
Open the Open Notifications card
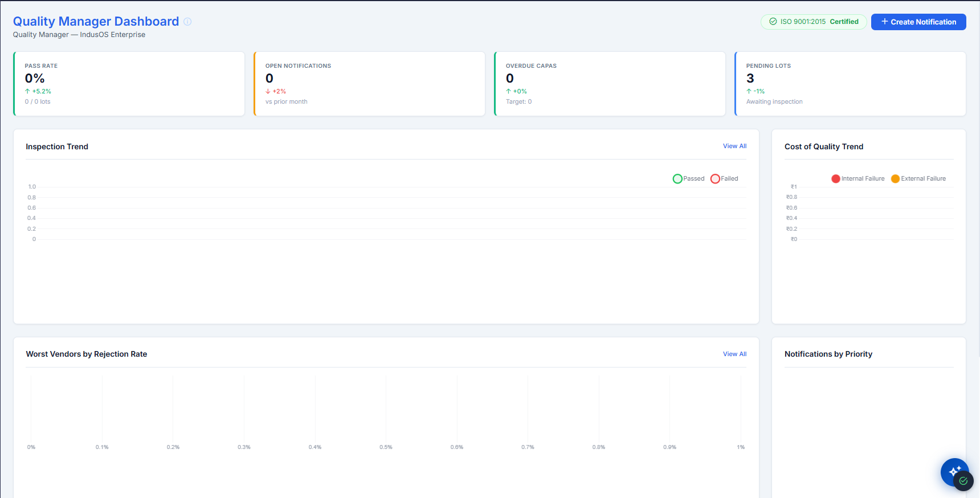370,84
